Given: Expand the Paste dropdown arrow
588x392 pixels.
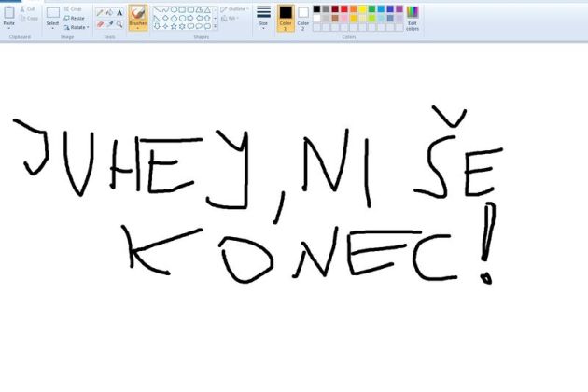Looking at the screenshot, I should pyautogui.click(x=9, y=28).
